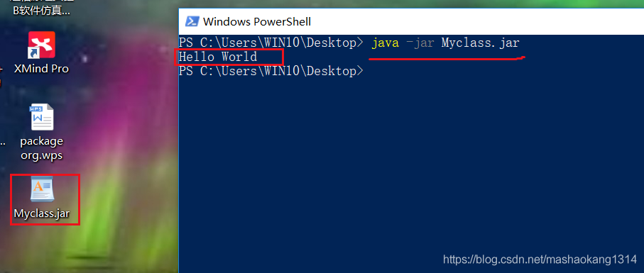The image size is (644, 273).
Task: Select the partially visible B软件仿真 desktop item
Action: (42, 11)
